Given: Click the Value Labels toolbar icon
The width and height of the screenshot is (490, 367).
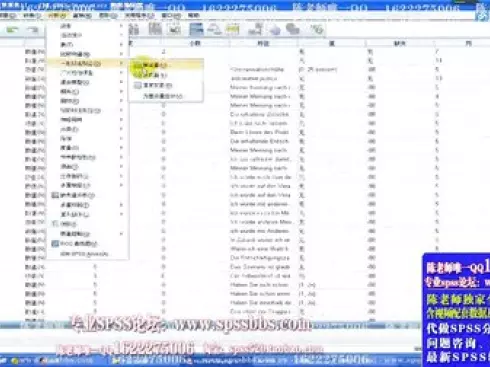Looking at the screenshot, I should [255, 30].
